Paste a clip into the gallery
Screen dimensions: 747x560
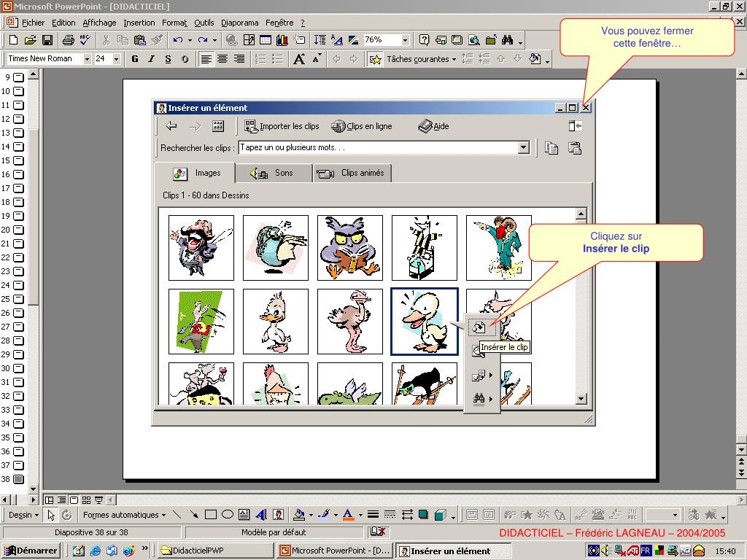coord(575,148)
